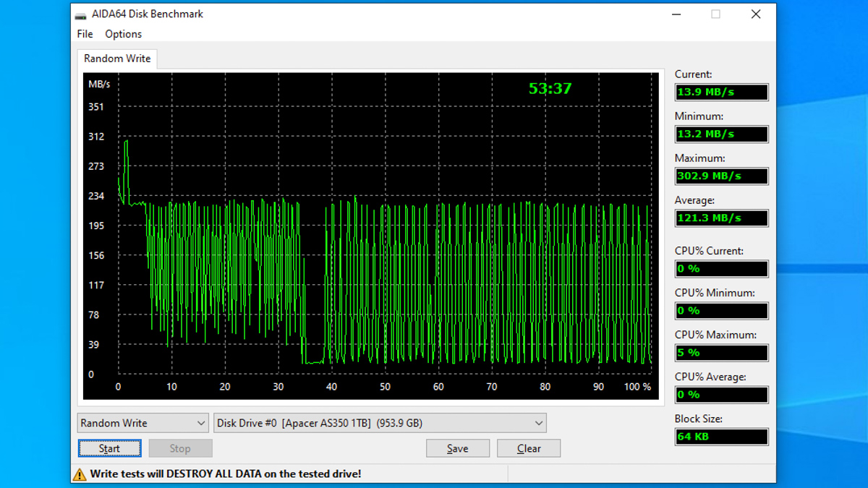Click the AIDA64 Disk Benchmark title text
Viewport: 868px width, 488px height.
click(x=148, y=14)
